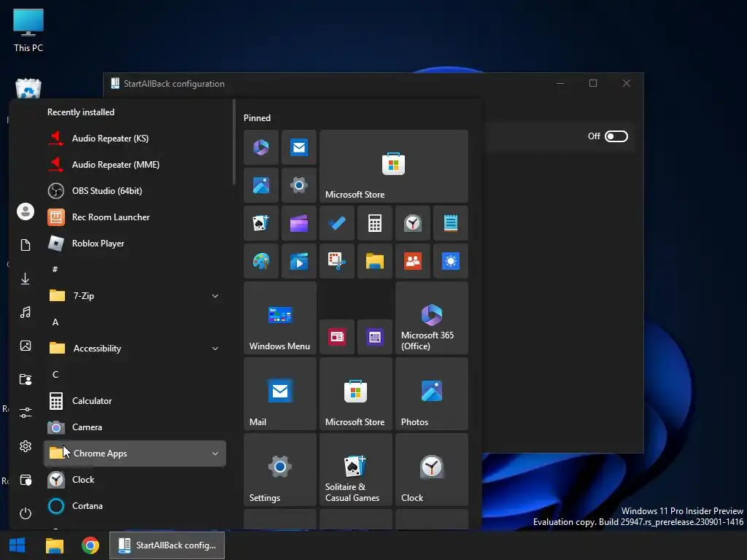The image size is (747, 560).
Task: Open Documents from the start sidebar
Action: (26, 245)
